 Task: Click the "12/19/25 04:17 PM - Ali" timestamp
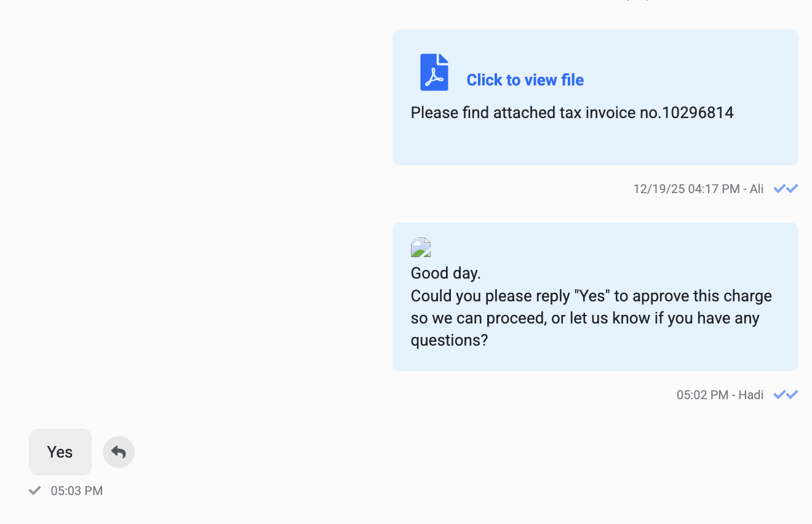(698, 189)
